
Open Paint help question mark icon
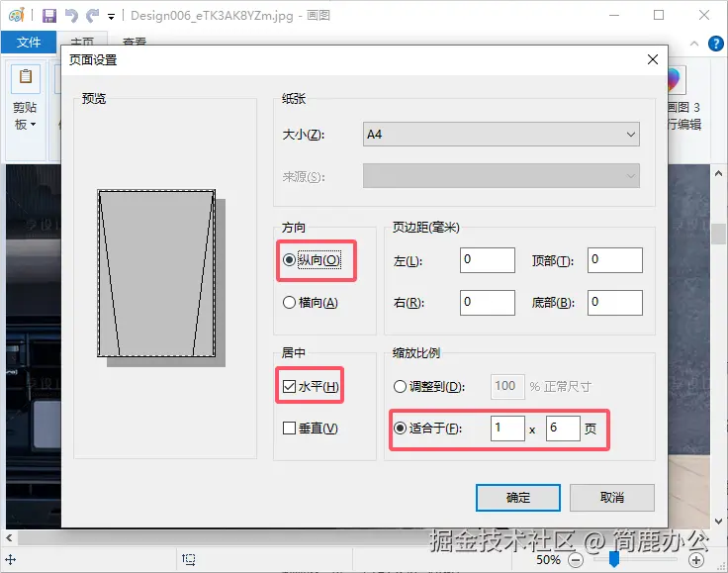pos(715,44)
